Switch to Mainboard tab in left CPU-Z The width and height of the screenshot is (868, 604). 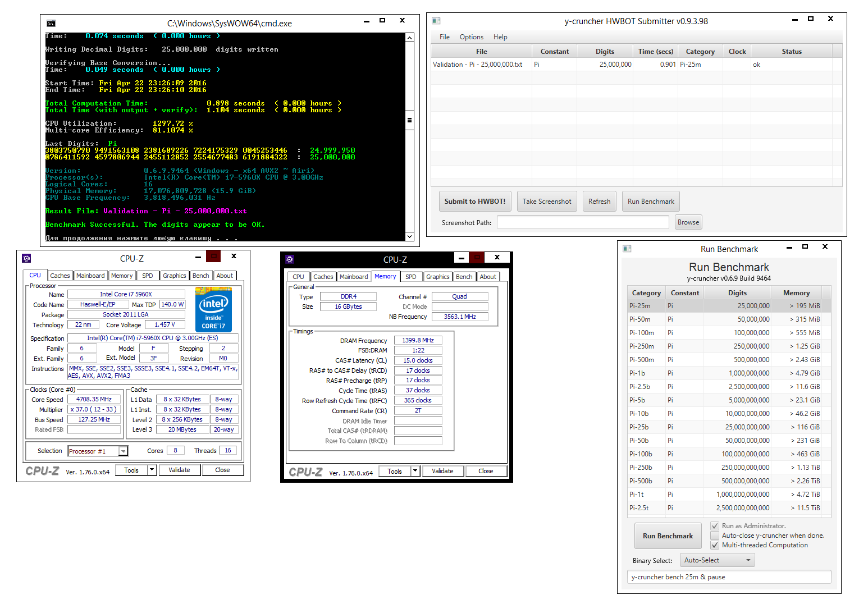coord(90,276)
